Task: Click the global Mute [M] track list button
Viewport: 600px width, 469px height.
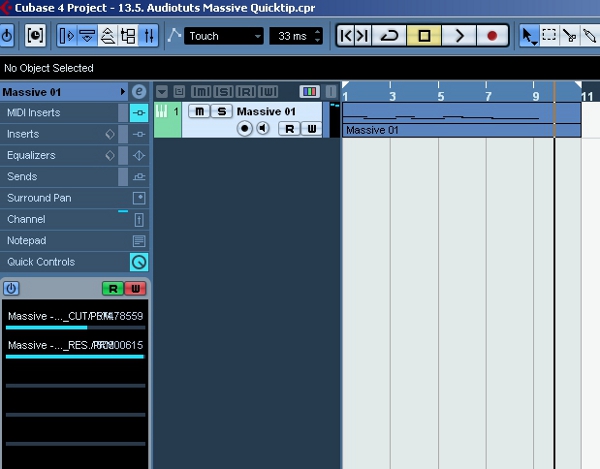Action: [201, 92]
